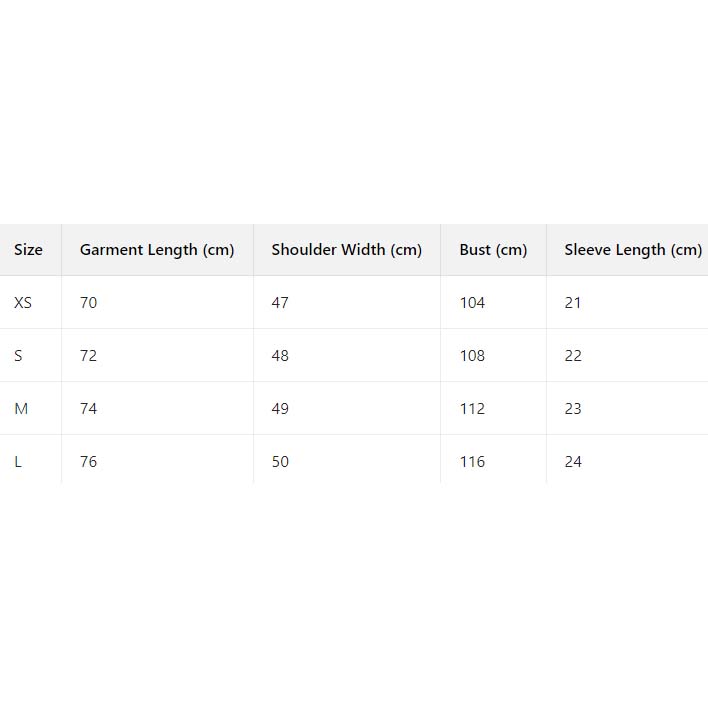This screenshot has width=708, height=708.
Task: Select bust value 112
Action: (x=472, y=409)
